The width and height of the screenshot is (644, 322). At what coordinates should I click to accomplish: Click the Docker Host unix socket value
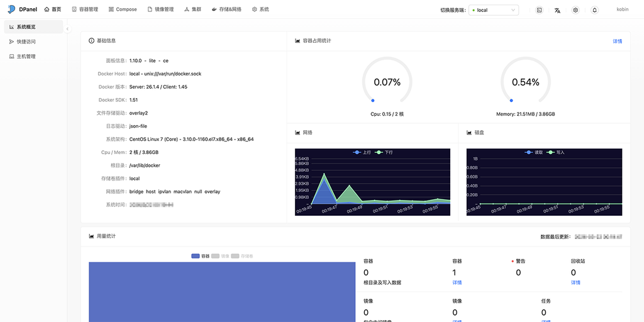tap(165, 74)
